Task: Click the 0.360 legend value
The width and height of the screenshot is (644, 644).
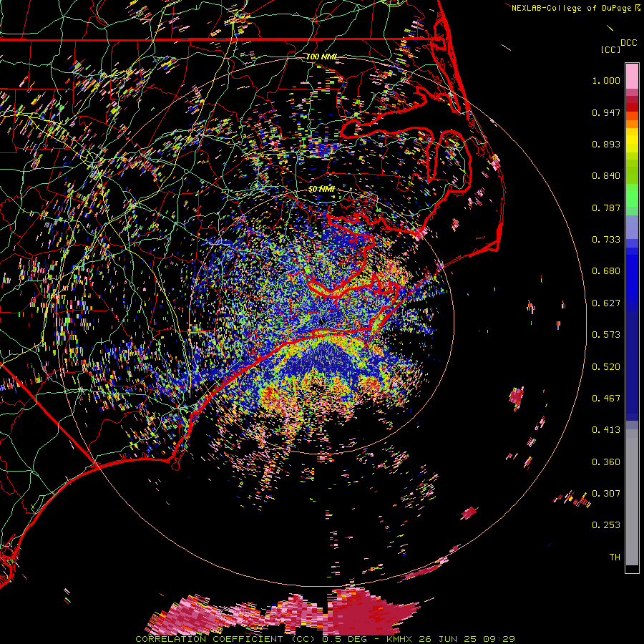Action: 606,462
